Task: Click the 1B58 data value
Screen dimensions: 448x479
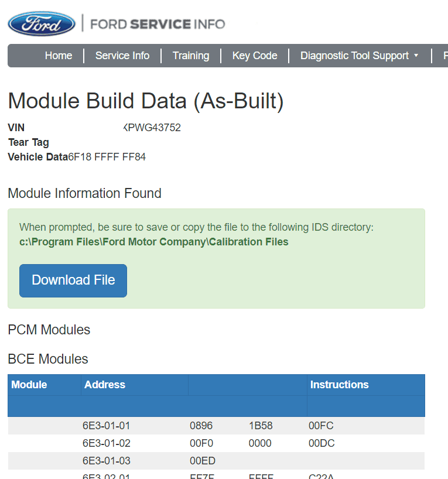Action: click(x=261, y=426)
